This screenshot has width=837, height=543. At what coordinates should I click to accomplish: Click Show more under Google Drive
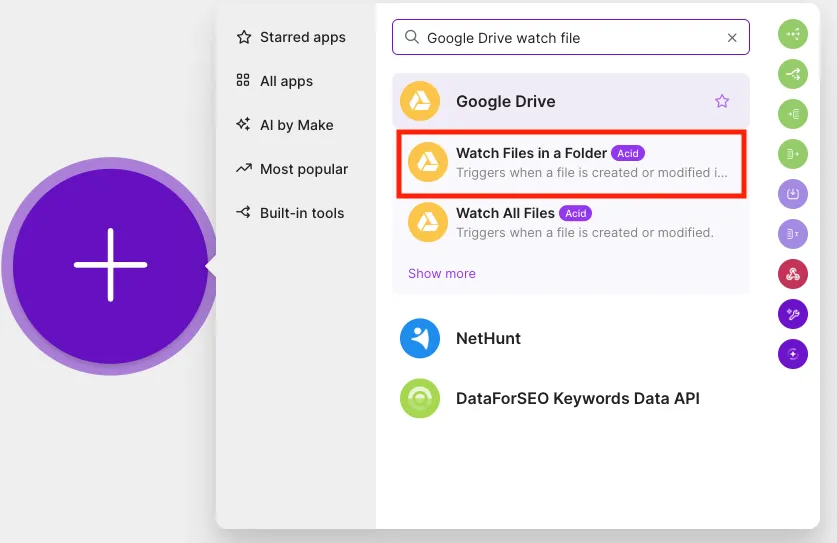(441, 273)
